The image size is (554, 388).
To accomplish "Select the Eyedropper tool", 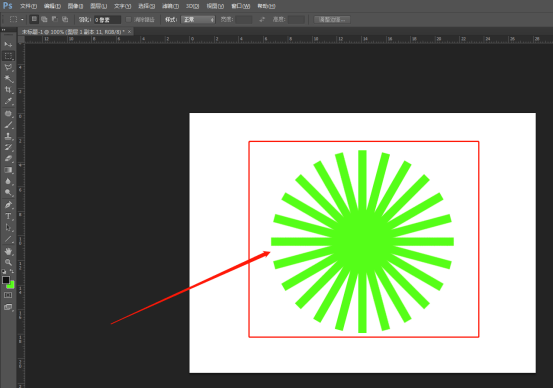I will (8, 101).
